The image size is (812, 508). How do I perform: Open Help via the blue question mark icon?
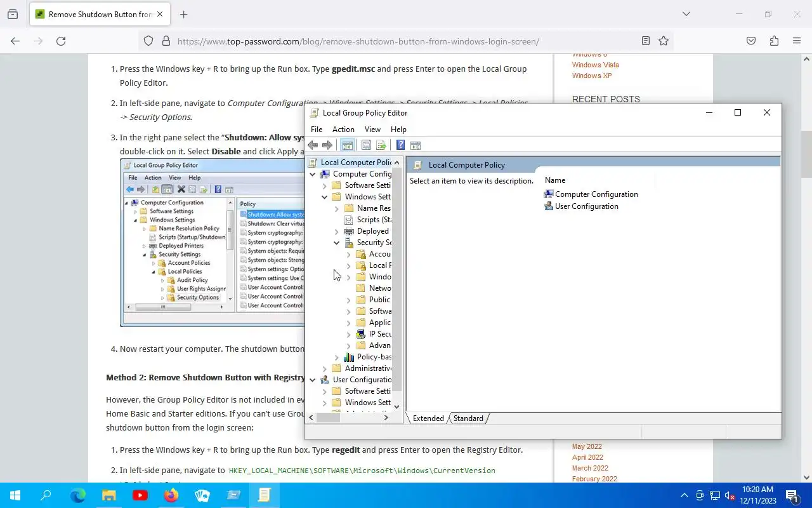[x=400, y=145]
